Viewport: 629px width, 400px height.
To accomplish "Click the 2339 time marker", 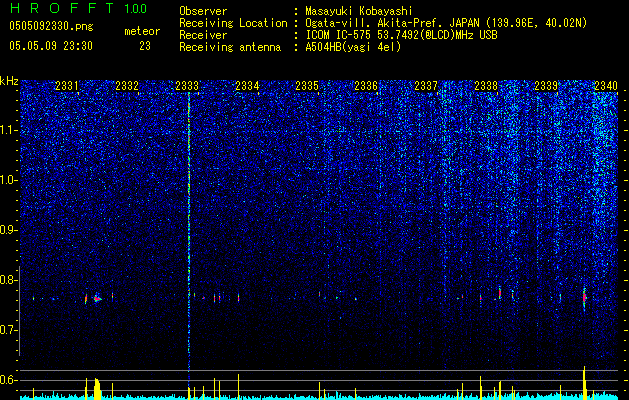I will (546, 85).
